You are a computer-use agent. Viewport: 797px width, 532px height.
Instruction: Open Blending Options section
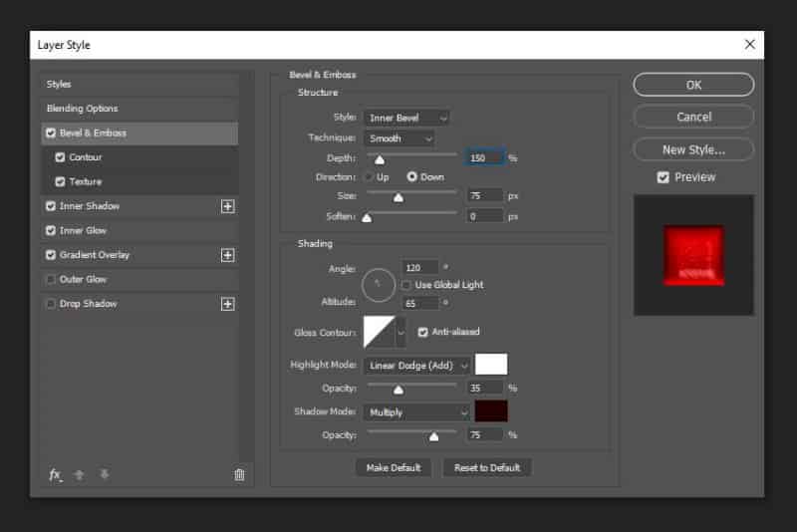click(139, 109)
